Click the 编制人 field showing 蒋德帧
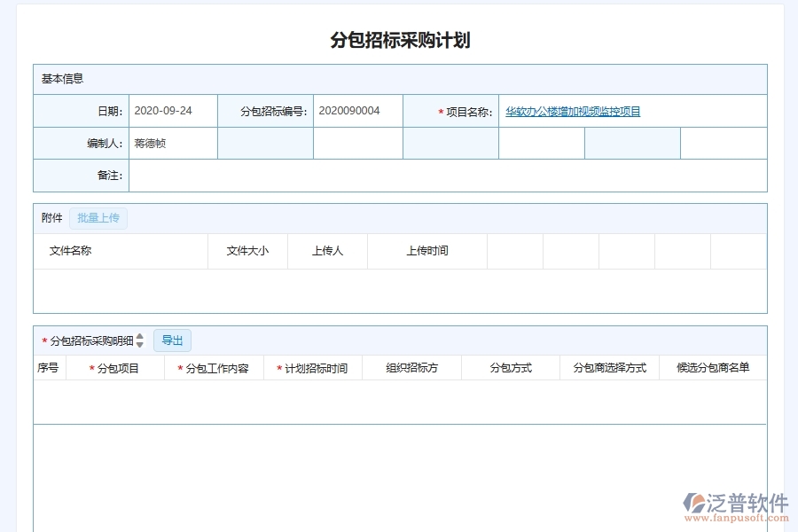 point(173,143)
